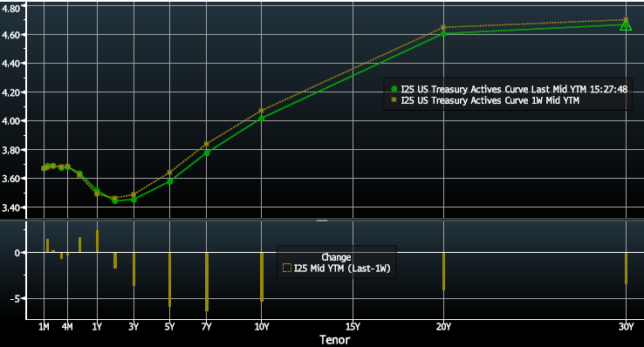Click the Tenor axis title
644x347 pixels.
335,340
